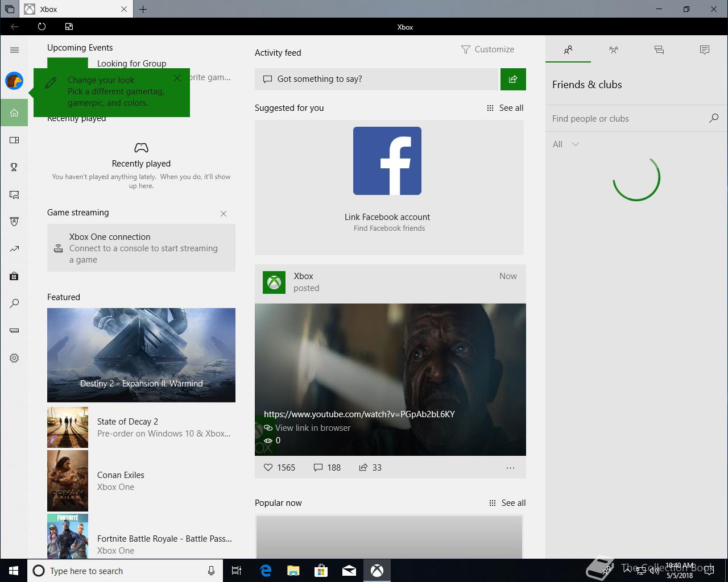Open My games sidebar icon

tap(14, 140)
